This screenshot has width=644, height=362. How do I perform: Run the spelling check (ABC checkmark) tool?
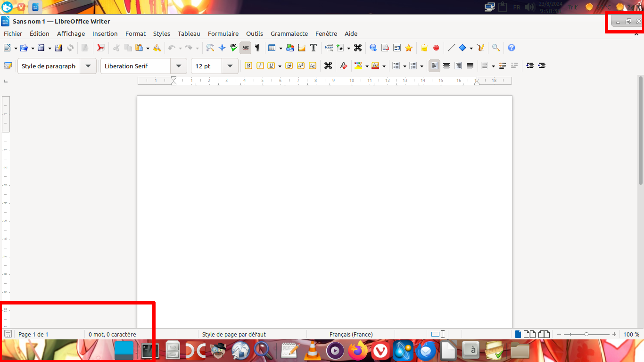pos(233,48)
